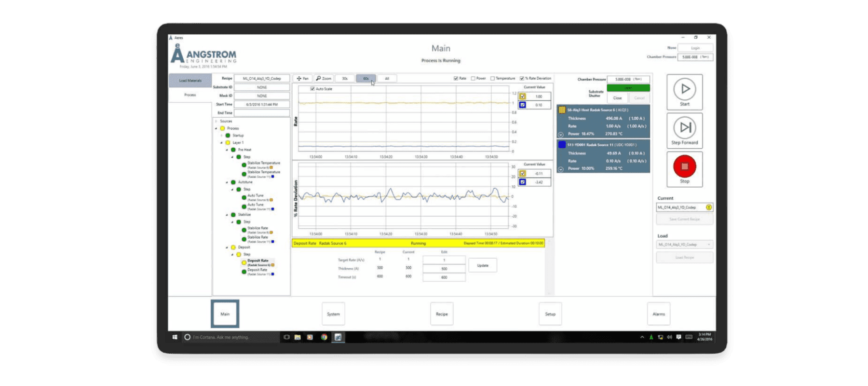Enable the Temperature plot checkbox

tap(492, 78)
